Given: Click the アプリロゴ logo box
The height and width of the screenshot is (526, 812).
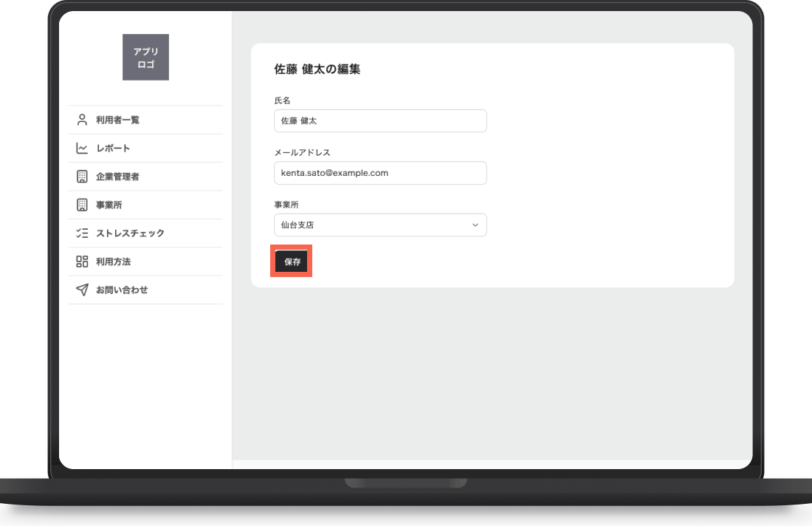Looking at the screenshot, I should (145, 57).
